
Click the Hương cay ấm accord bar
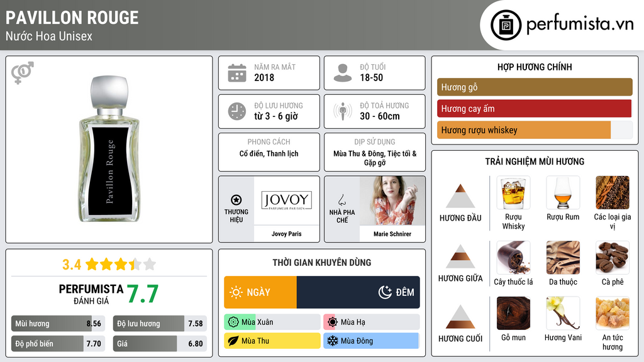tap(535, 108)
